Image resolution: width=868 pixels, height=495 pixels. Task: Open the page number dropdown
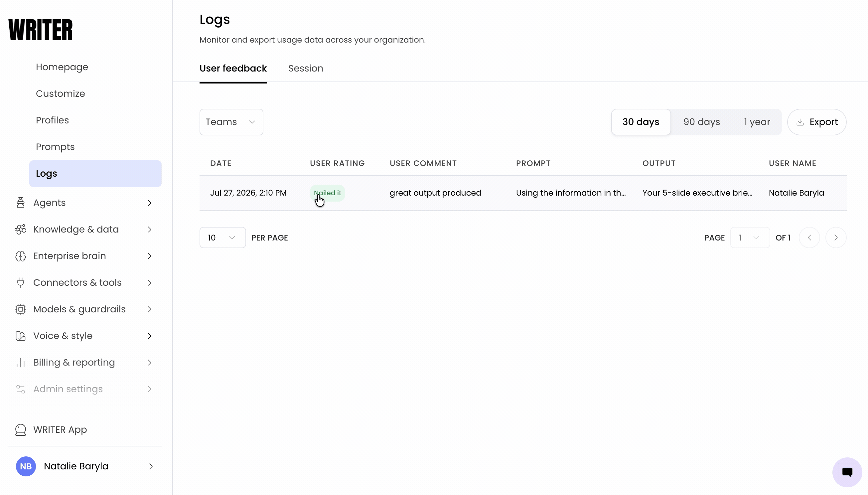pyautogui.click(x=749, y=238)
